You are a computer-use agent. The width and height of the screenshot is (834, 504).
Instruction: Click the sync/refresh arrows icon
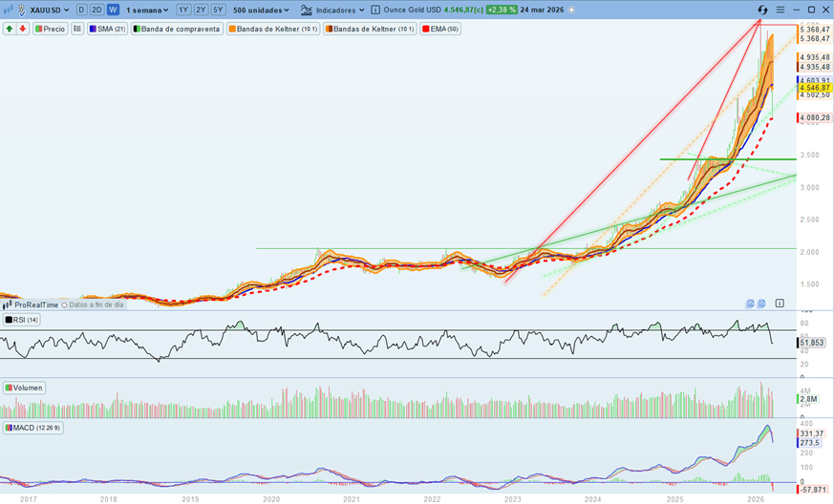click(x=762, y=10)
